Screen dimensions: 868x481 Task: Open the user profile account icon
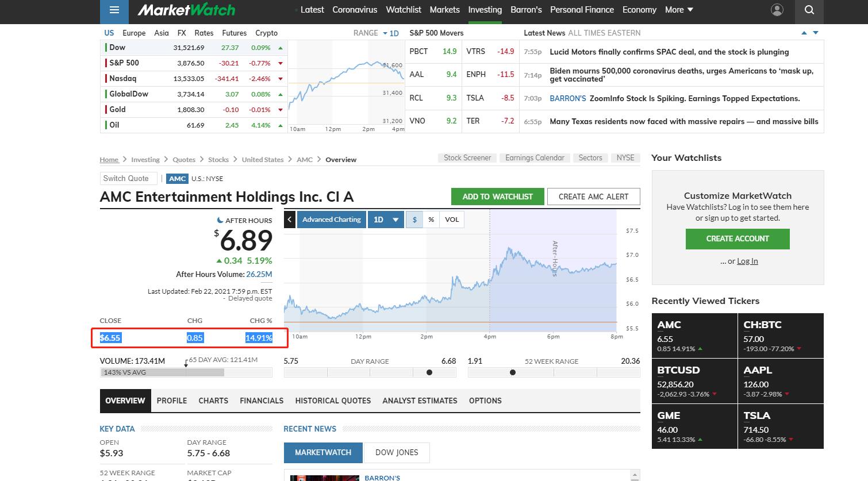777,10
